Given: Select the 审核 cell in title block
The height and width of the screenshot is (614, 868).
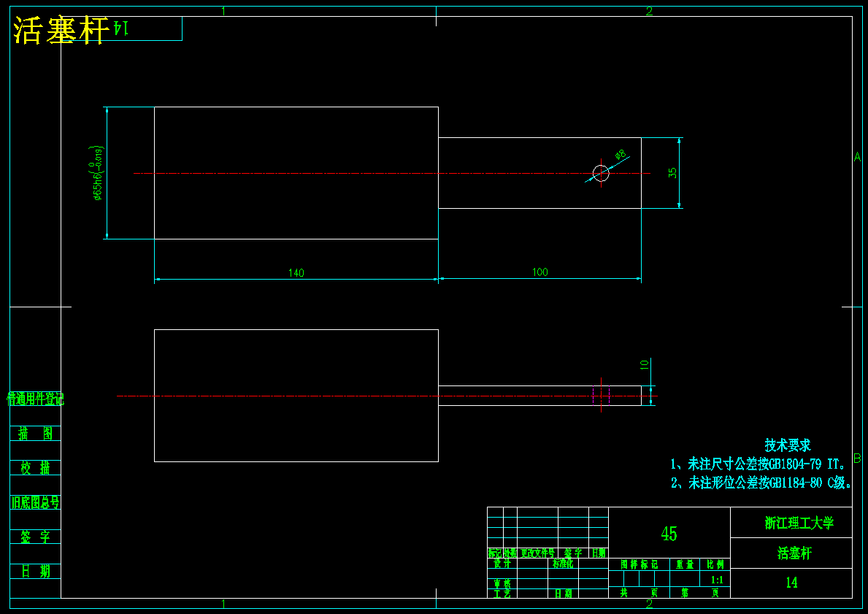Looking at the screenshot, I should (502, 583).
